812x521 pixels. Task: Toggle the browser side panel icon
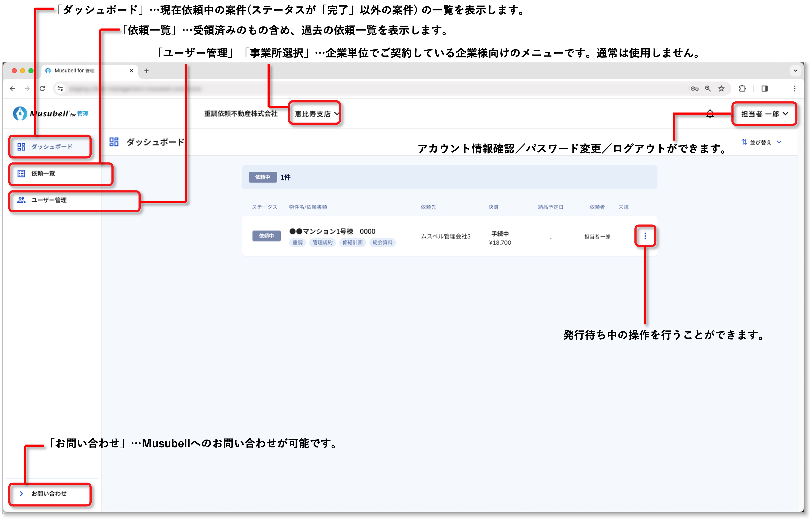point(765,89)
